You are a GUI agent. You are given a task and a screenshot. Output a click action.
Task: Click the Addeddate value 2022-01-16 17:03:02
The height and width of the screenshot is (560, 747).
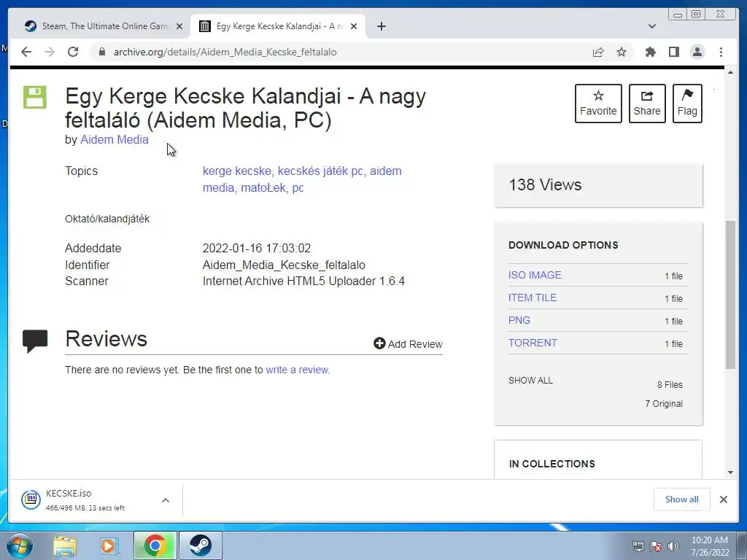coord(256,248)
